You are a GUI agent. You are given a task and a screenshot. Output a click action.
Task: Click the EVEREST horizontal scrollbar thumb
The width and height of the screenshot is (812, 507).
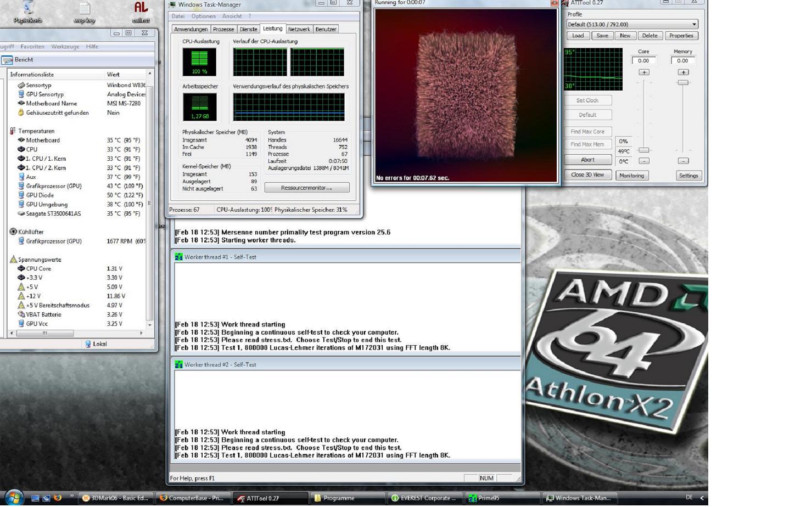[45, 333]
